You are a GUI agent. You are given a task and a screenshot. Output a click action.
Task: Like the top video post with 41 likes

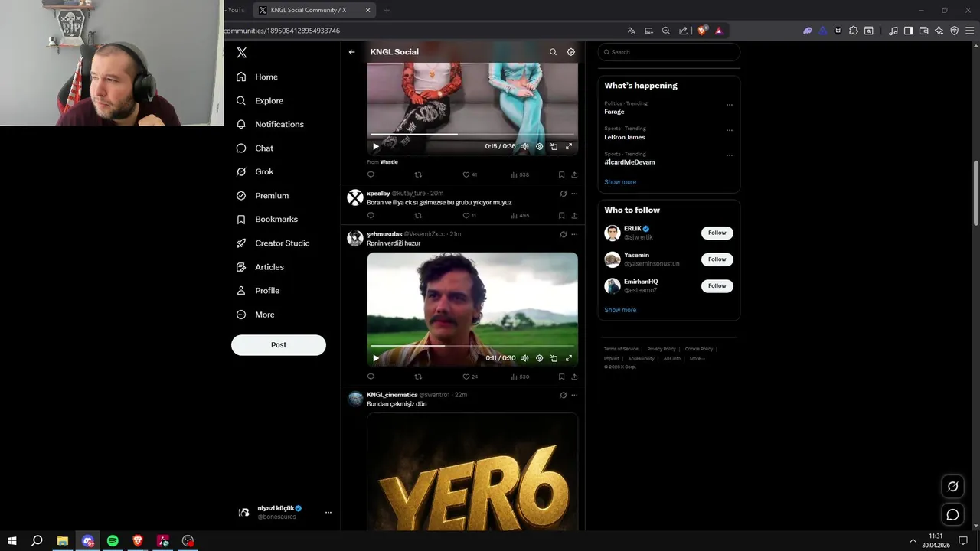pos(469,174)
